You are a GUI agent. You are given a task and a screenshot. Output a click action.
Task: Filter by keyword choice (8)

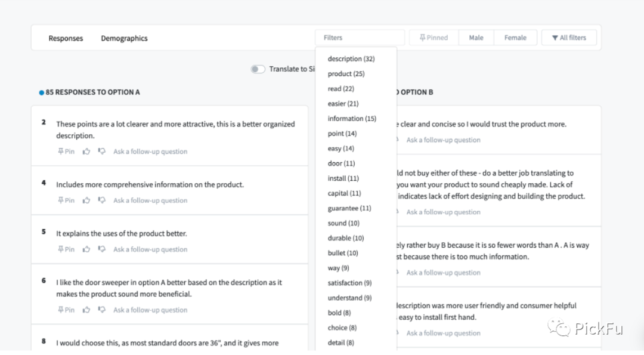342,328
